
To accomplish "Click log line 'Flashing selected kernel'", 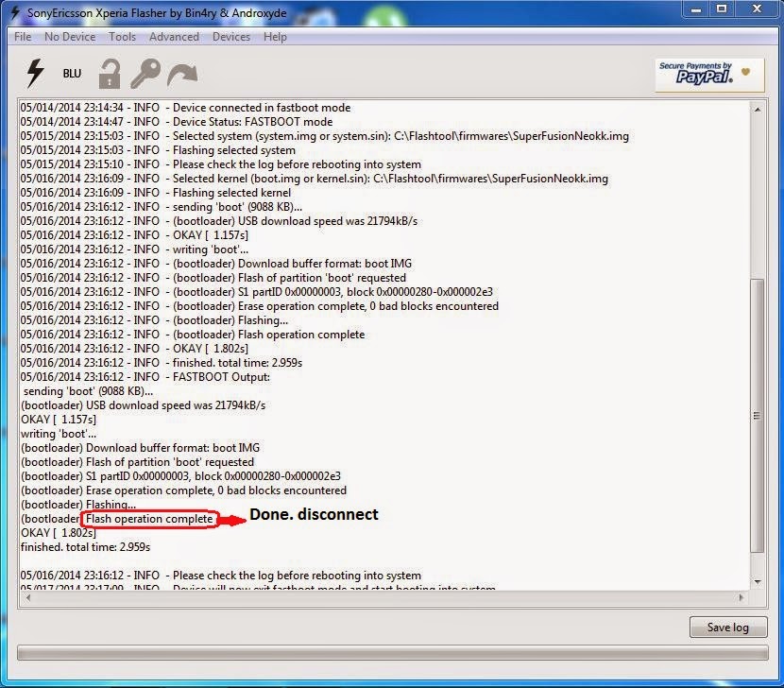I will 156,193.
